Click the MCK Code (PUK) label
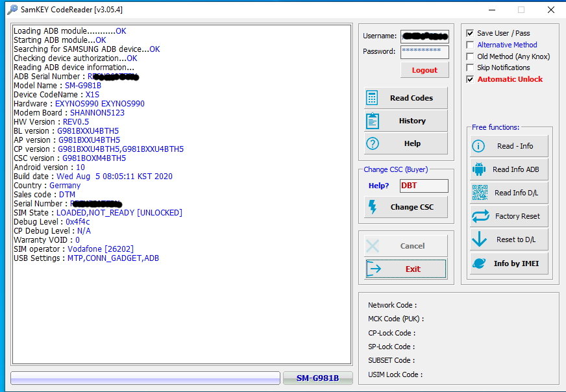Viewport: 566px width, 392px height. coord(396,319)
